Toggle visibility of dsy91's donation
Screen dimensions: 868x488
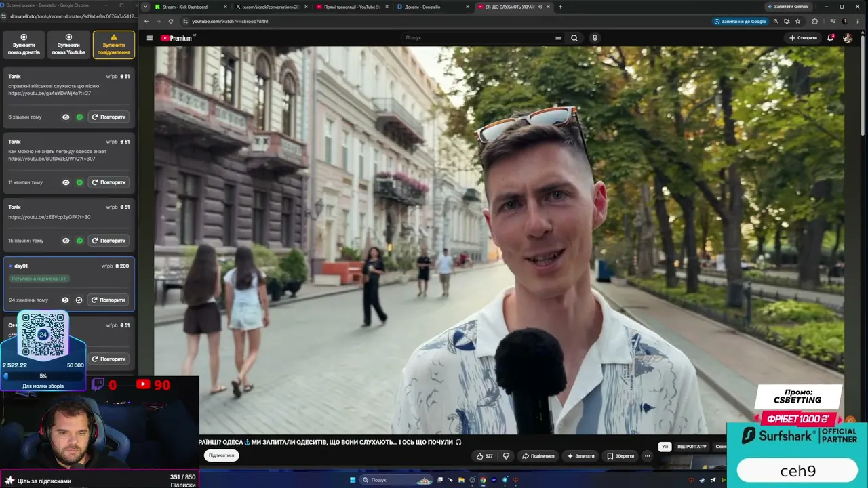pos(65,300)
